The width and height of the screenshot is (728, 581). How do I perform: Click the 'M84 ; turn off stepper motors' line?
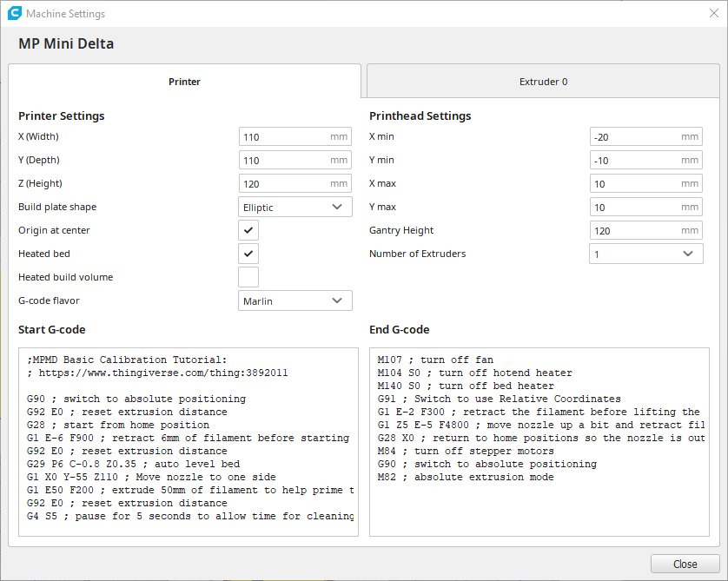pos(466,451)
